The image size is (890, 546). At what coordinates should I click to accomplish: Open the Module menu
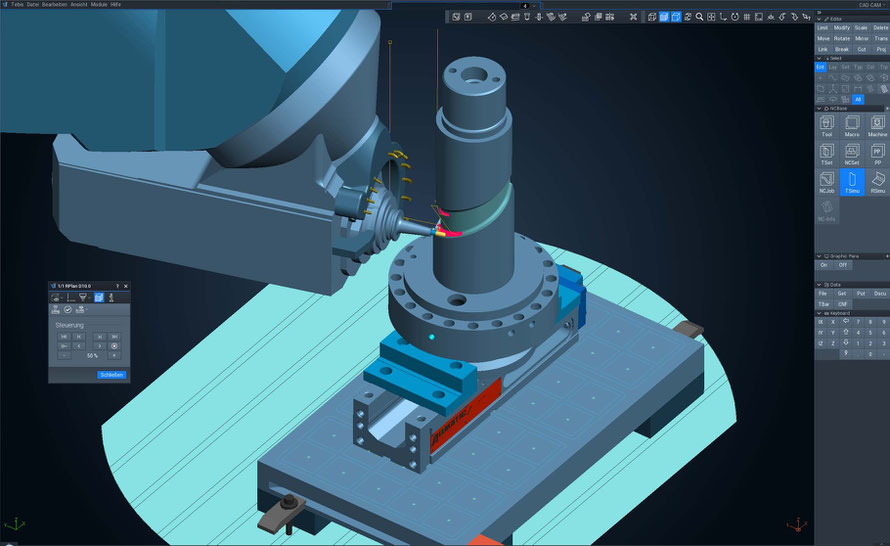click(x=99, y=5)
